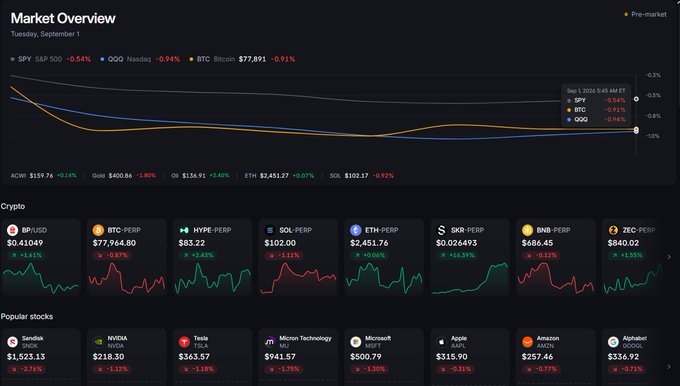Click the Pre-market status indicator
The width and height of the screenshot is (680, 386).
coord(645,14)
